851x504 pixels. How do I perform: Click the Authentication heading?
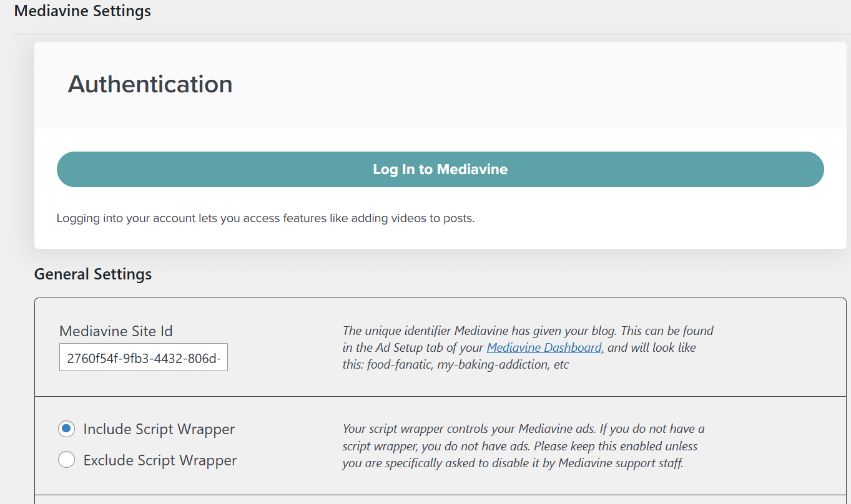tap(150, 84)
